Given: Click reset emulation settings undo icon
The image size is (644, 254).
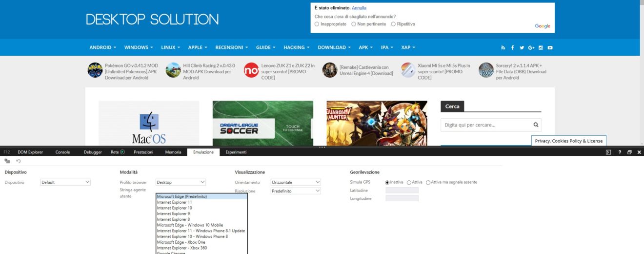Looking at the screenshot, I should pyautogui.click(x=19, y=161).
